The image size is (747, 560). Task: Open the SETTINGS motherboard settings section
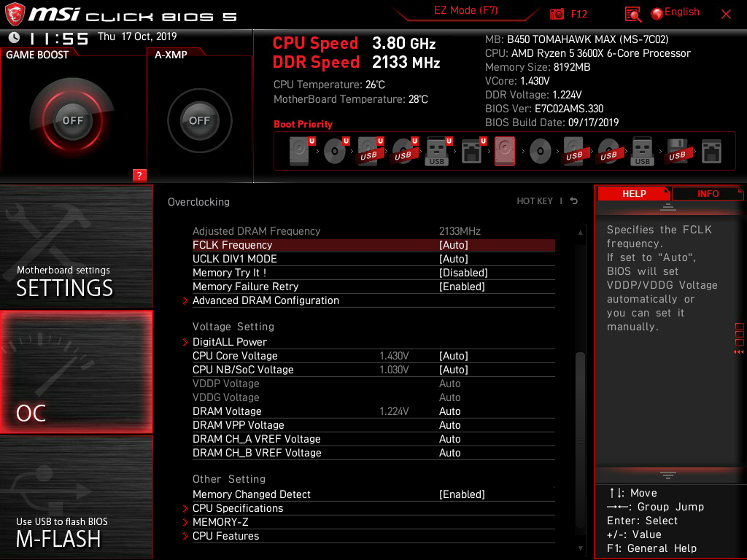click(x=76, y=246)
